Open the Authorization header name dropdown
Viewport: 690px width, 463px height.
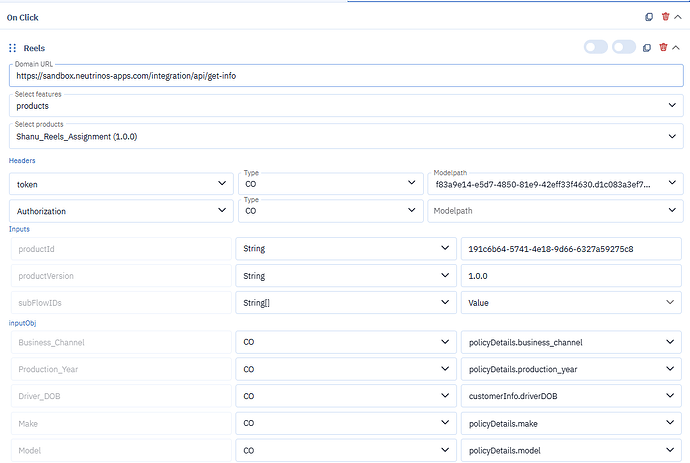[121, 211]
